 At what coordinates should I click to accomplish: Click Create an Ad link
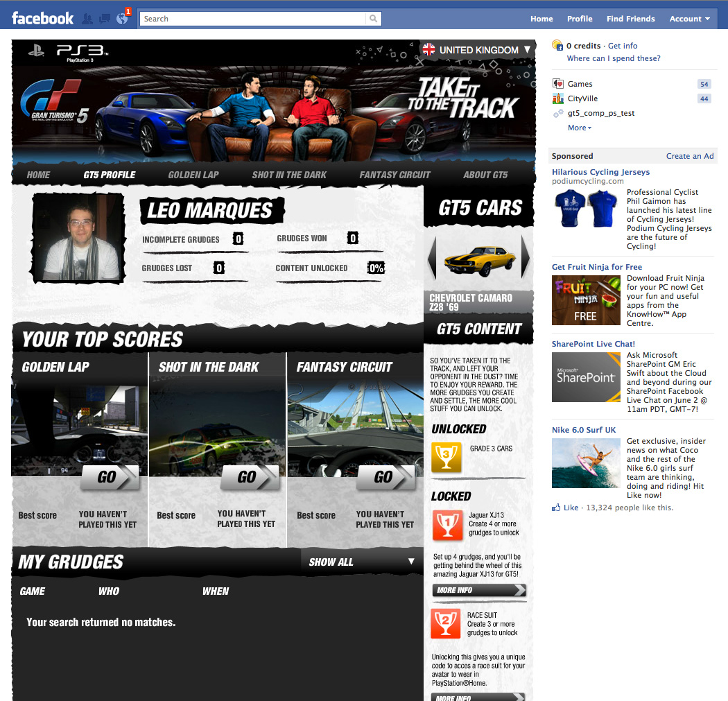pos(690,156)
